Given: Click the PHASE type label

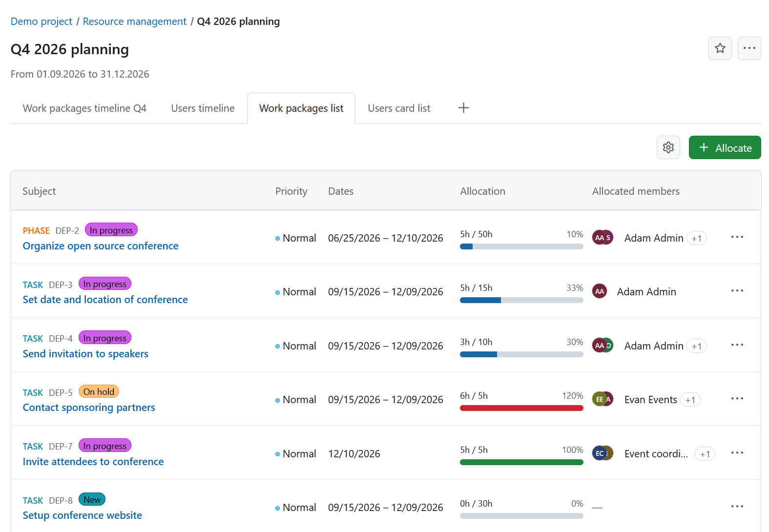Looking at the screenshot, I should [36, 231].
